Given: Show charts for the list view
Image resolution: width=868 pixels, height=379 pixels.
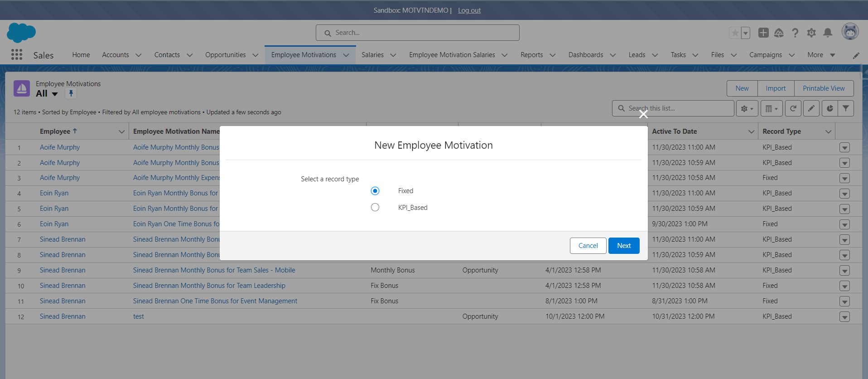Looking at the screenshot, I should [x=829, y=108].
